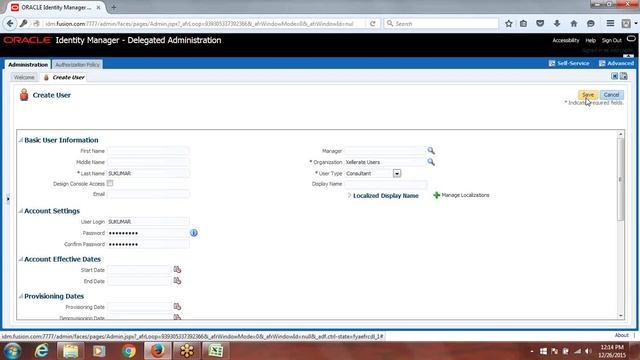Switch to Authorization Policy tab
Image resolution: width=640 pixels, height=360 pixels.
click(77, 64)
